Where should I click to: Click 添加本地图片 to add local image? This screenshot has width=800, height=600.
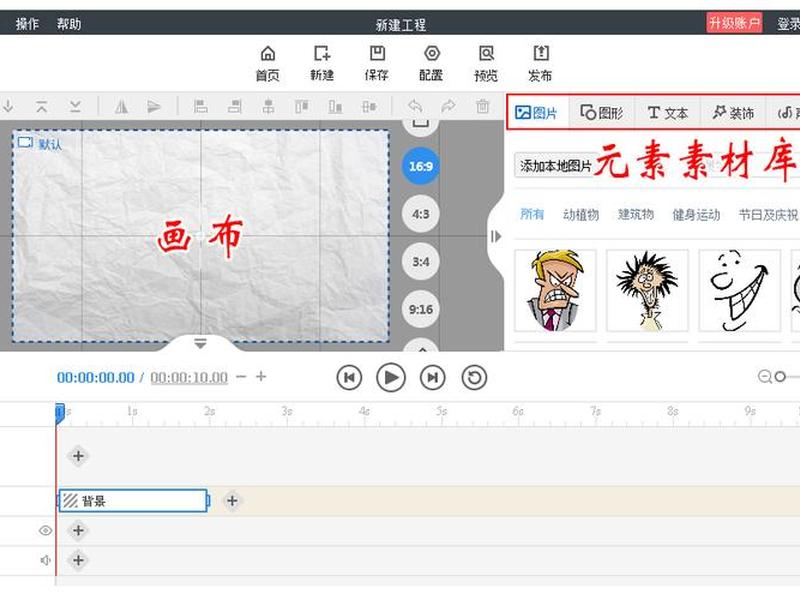pyautogui.click(x=555, y=165)
